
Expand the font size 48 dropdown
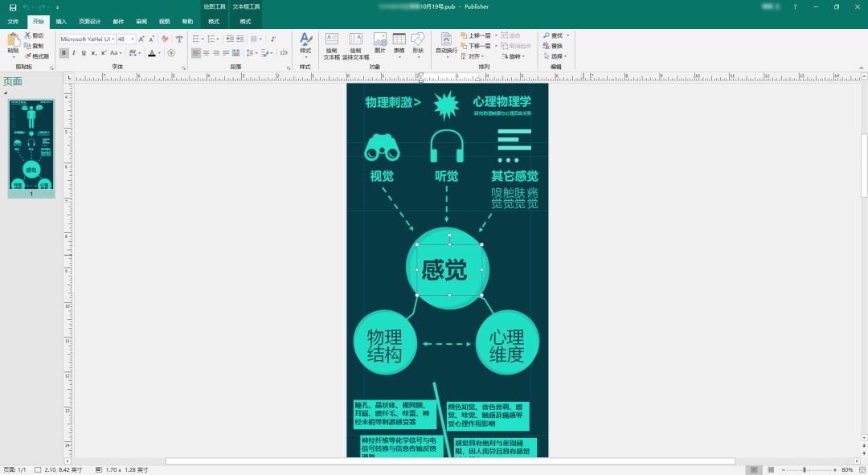(133, 39)
